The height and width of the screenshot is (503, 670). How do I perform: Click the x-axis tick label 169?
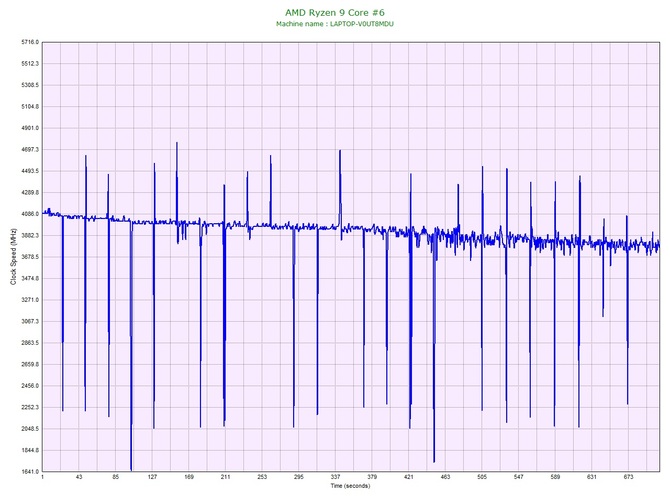pos(189,477)
